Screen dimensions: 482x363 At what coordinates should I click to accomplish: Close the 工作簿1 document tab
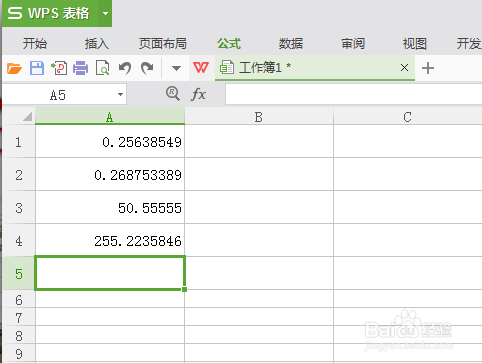pyautogui.click(x=404, y=68)
